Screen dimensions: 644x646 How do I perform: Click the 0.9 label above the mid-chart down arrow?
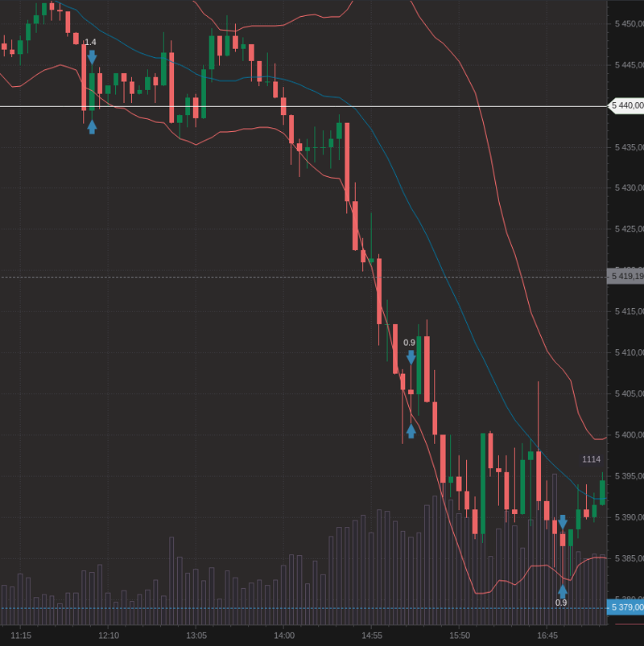click(x=409, y=343)
